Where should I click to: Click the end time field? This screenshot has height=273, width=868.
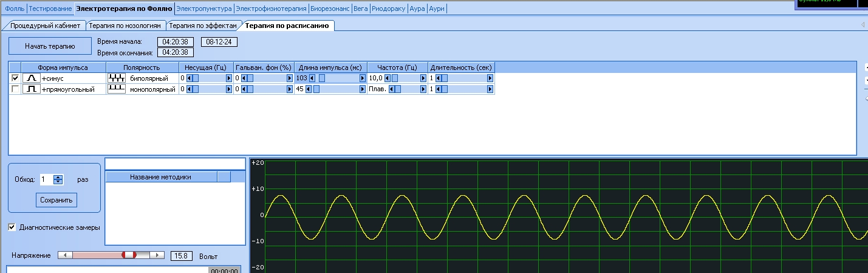[175, 53]
